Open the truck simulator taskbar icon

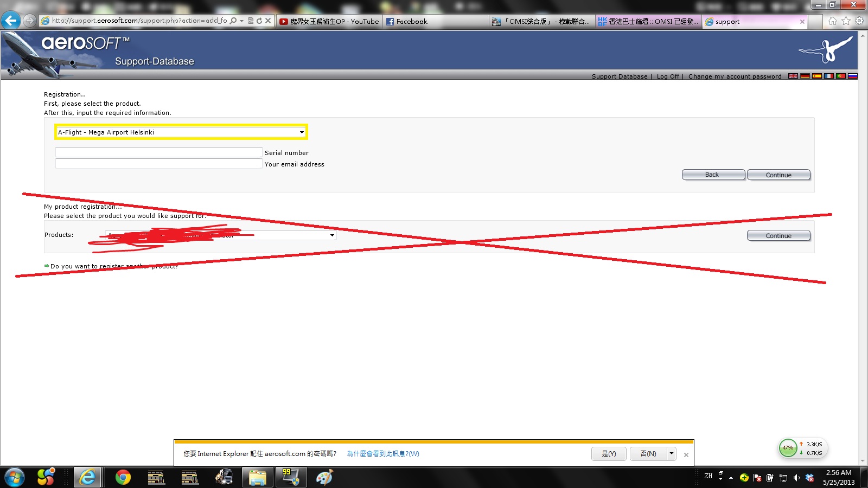tap(224, 478)
